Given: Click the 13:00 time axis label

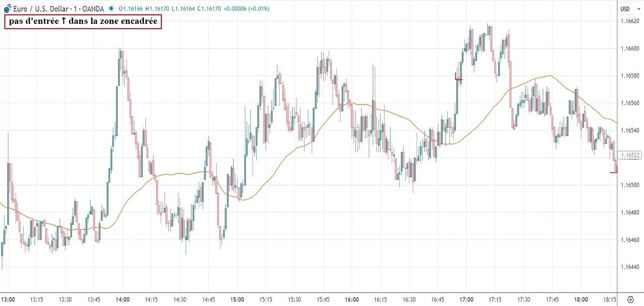Looking at the screenshot, I should click(x=8, y=300).
